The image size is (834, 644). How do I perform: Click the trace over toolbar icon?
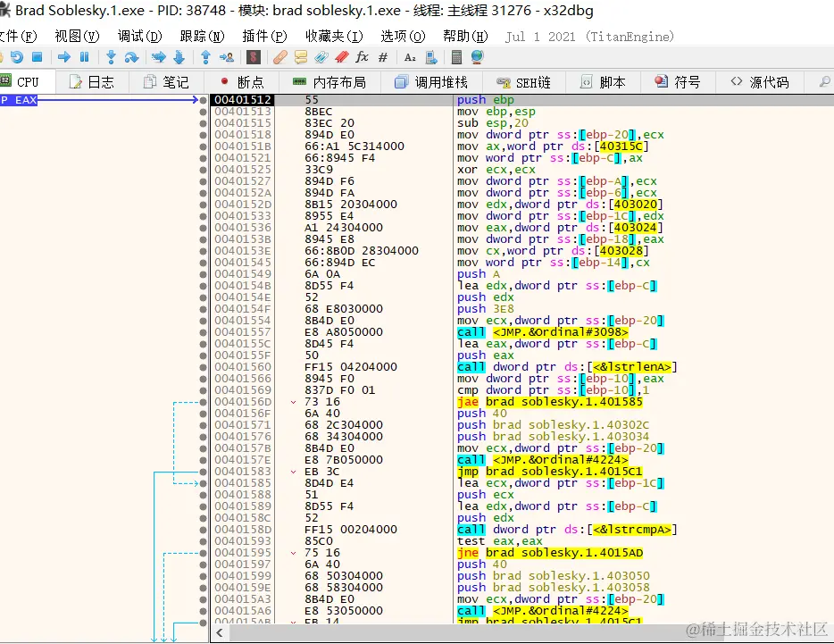pos(179,57)
